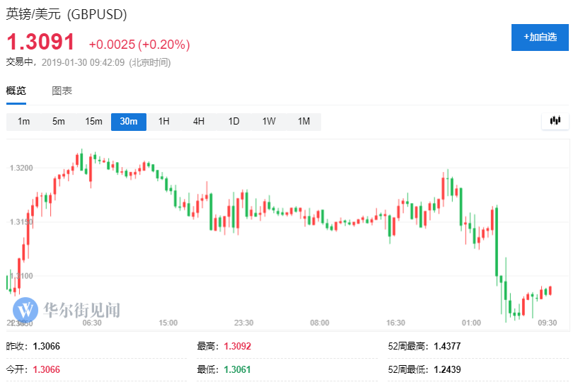Switch to the 概览 tab
This screenshot has height=392, width=578.
(x=16, y=91)
